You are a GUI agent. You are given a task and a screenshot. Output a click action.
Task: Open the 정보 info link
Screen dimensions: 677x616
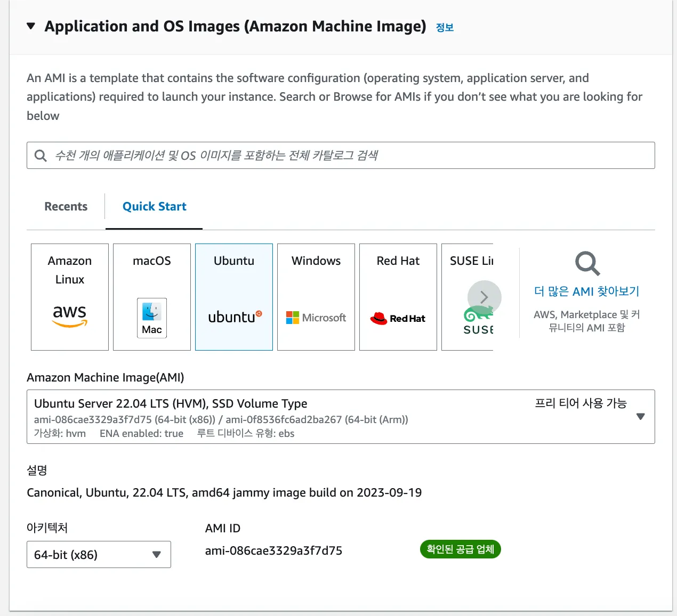click(445, 28)
